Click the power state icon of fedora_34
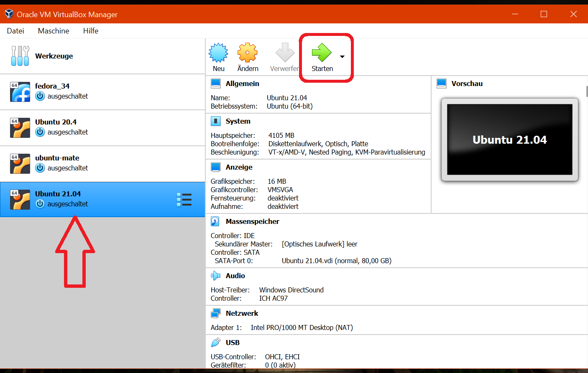This screenshot has width=588, height=373. point(40,96)
